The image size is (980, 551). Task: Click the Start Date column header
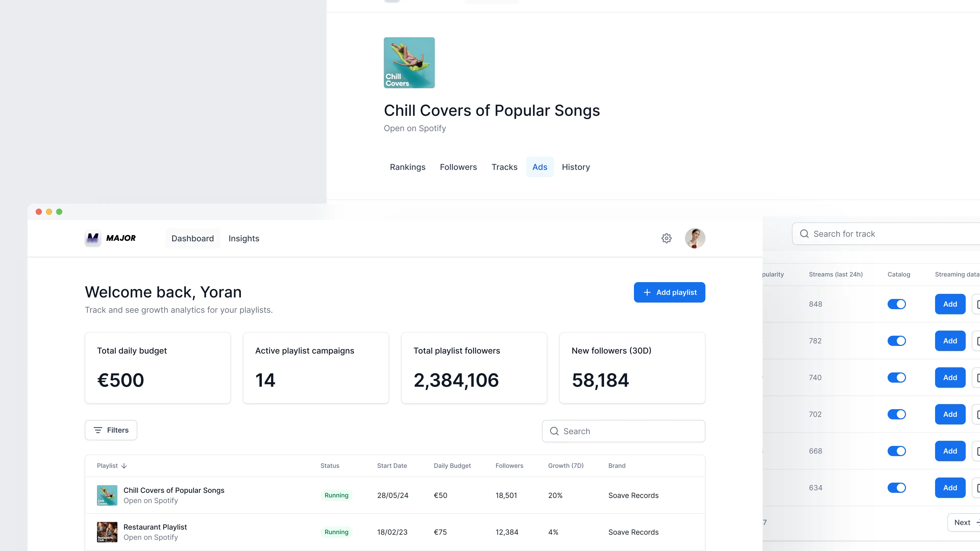[392, 466]
